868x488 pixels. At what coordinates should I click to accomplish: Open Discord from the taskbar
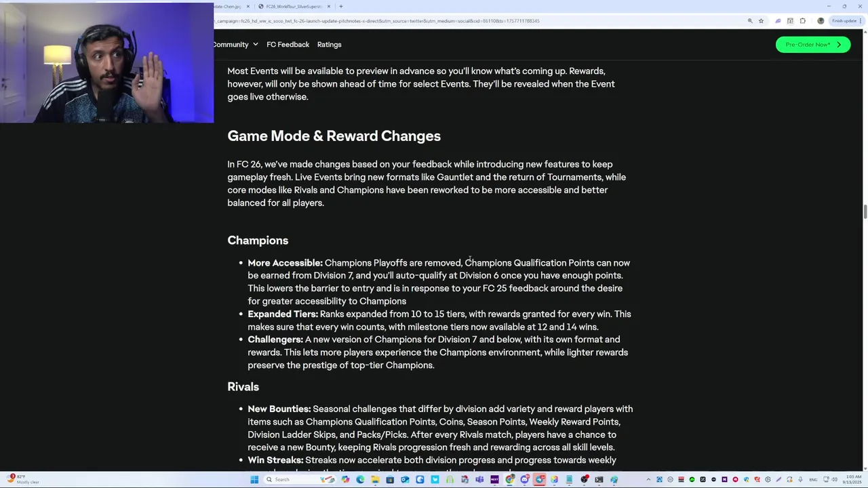(x=524, y=479)
